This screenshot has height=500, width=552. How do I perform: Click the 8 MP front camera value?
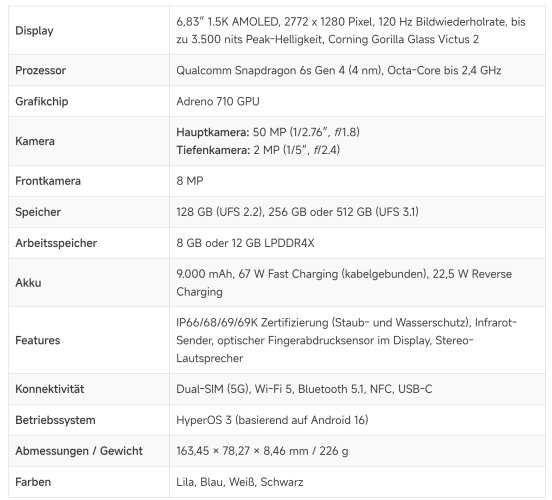coord(190,181)
